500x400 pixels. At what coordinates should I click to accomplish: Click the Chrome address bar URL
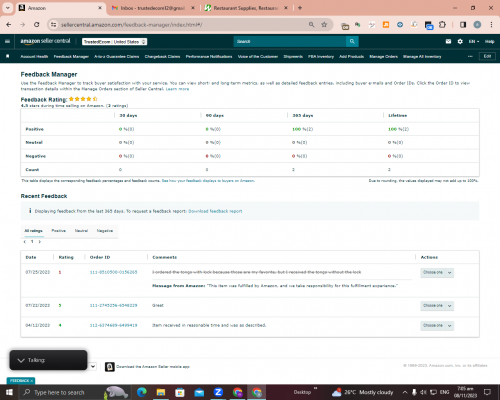(x=132, y=25)
